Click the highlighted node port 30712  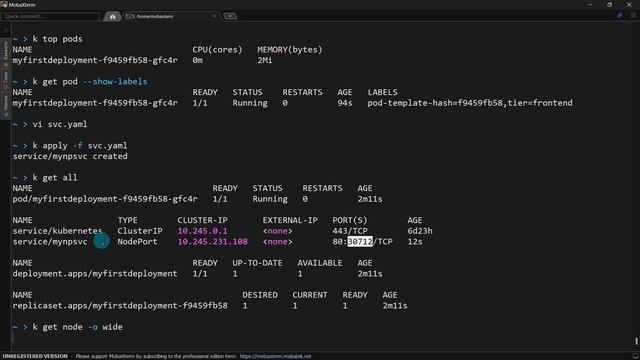(360, 242)
